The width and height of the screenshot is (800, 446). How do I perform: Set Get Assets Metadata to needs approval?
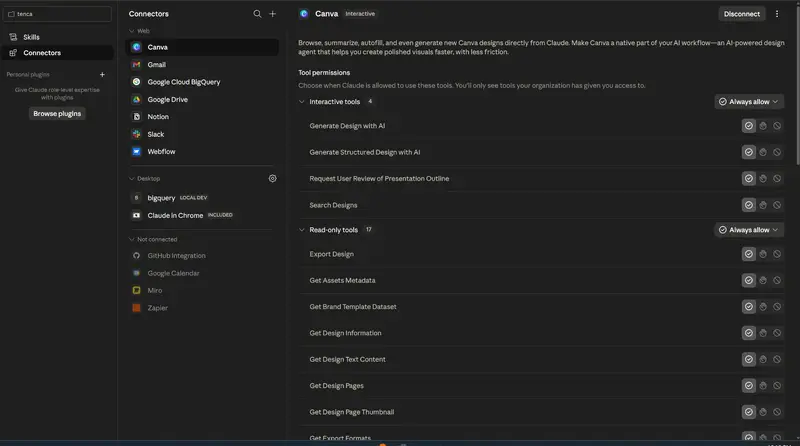pyautogui.click(x=763, y=280)
